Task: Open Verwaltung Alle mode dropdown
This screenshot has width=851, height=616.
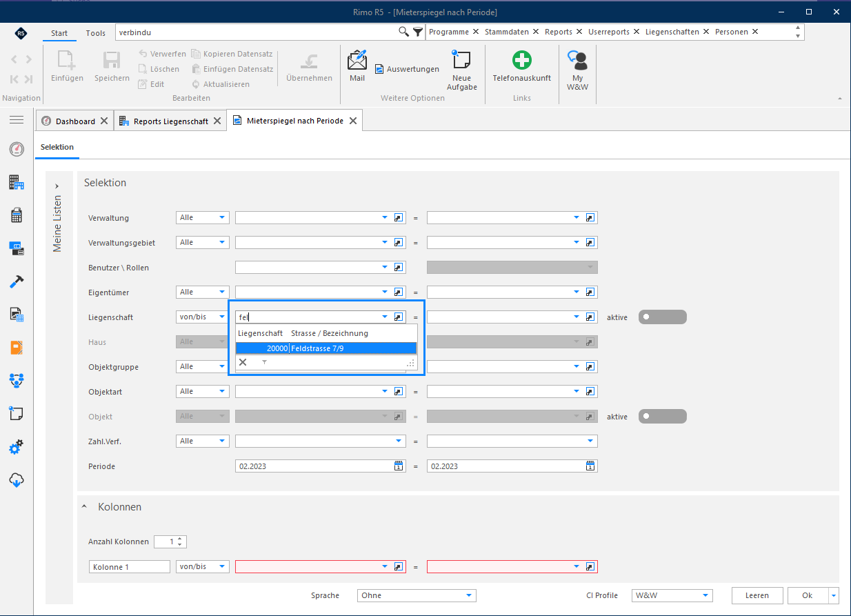Action: 202,218
